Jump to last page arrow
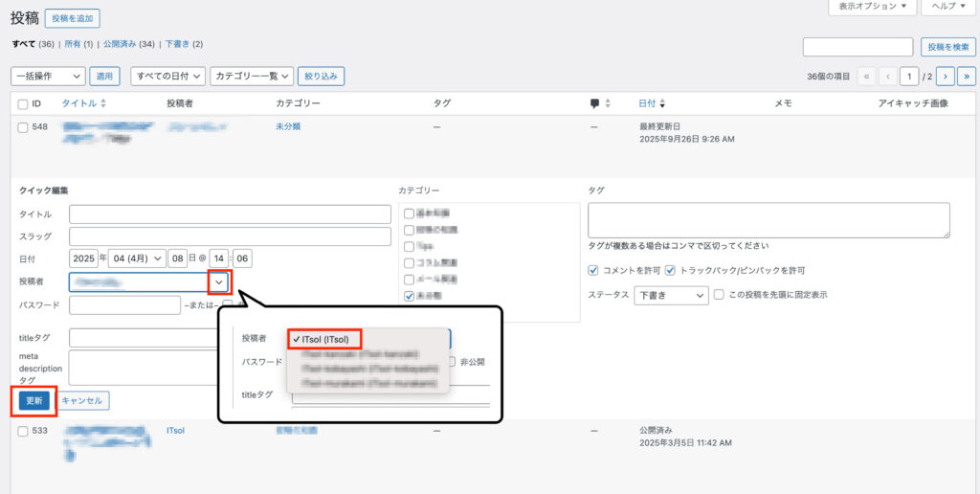 click(x=967, y=76)
